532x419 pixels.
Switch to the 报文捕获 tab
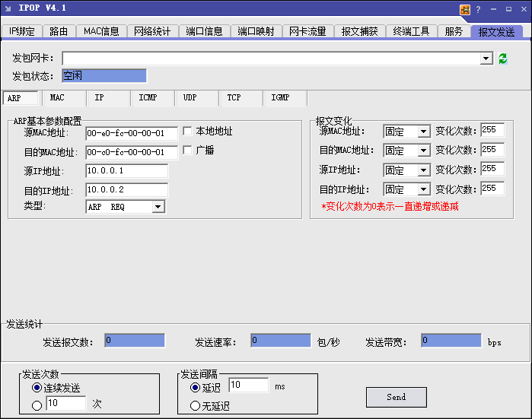[360, 31]
